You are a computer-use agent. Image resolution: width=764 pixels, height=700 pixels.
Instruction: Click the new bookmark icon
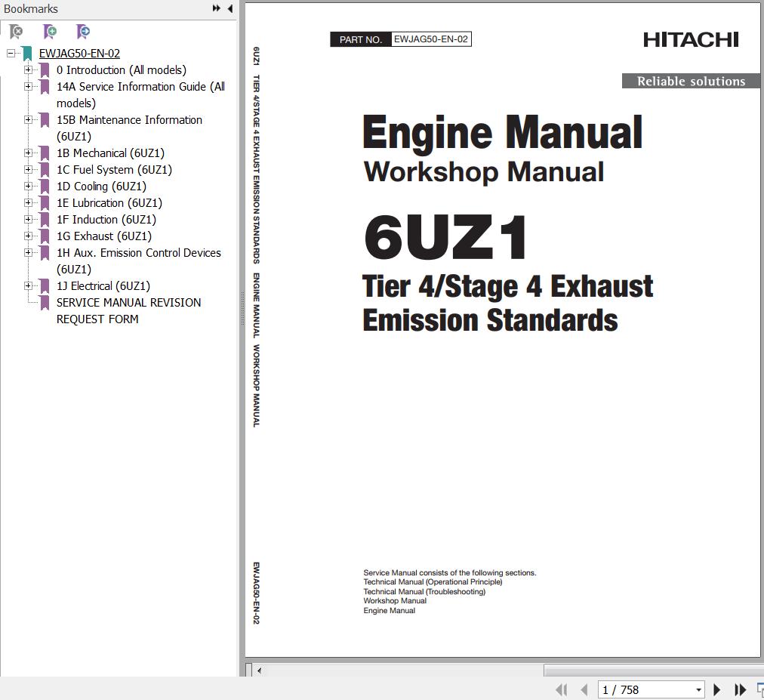pos(48,32)
